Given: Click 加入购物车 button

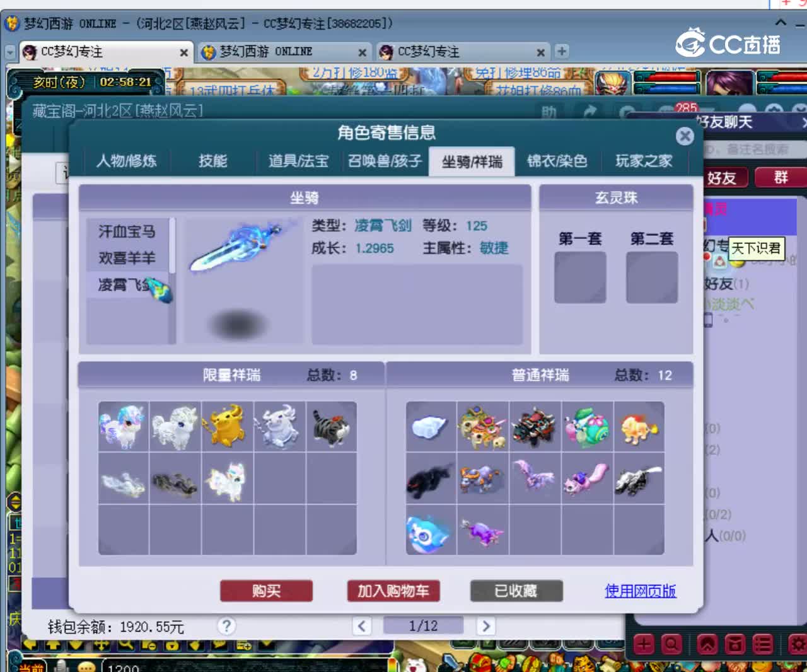Looking at the screenshot, I should (x=393, y=591).
